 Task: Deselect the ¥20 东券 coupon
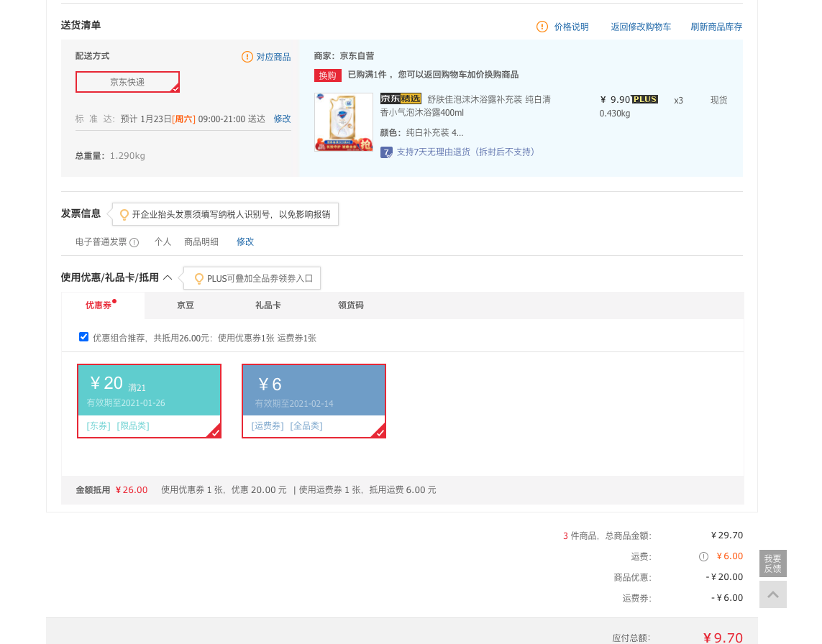click(x=150, y=401)
